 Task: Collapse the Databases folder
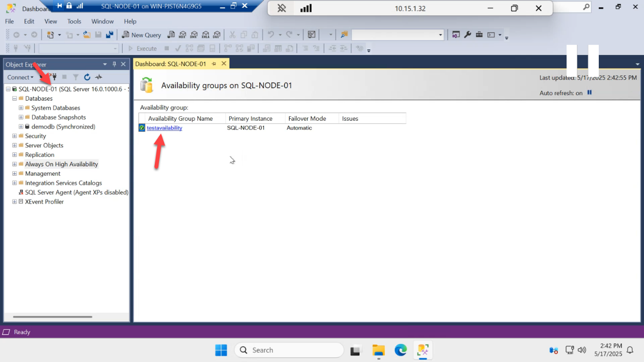(x=14, y=98)
